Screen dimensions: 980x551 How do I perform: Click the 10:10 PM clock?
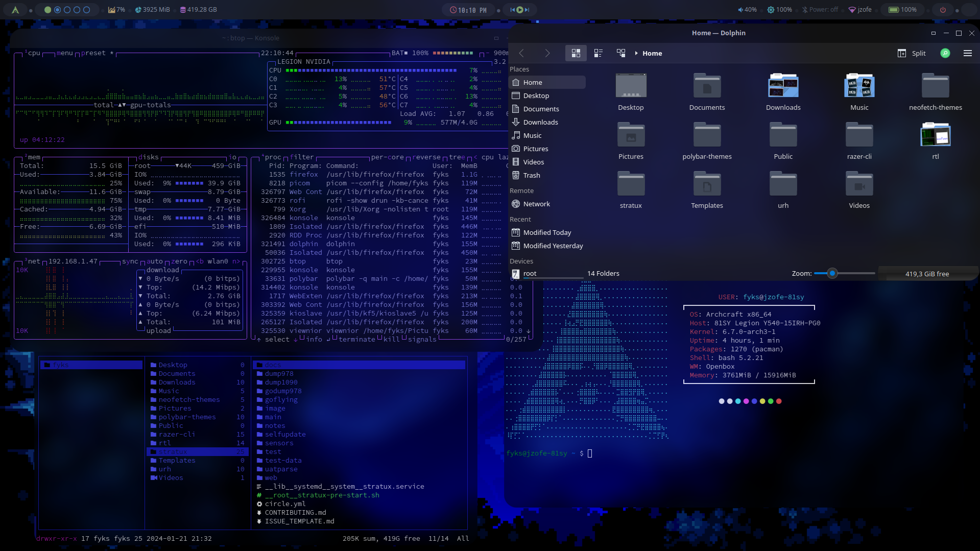[468, 10]
